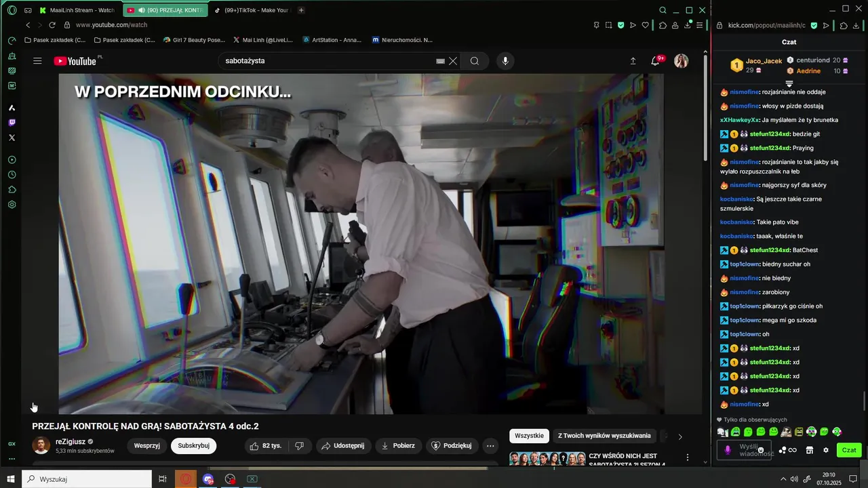Click the Windows Wyszukaj search box

tap(87, 479)
